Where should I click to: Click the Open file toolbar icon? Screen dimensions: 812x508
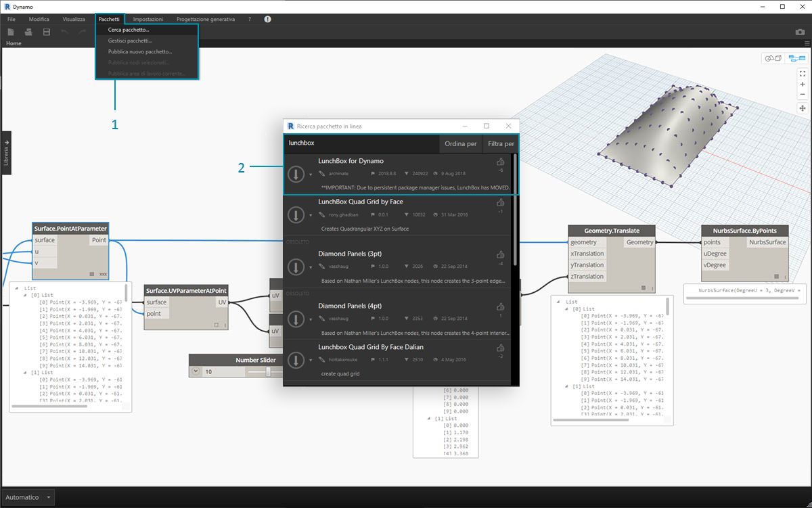coord(29,32)
